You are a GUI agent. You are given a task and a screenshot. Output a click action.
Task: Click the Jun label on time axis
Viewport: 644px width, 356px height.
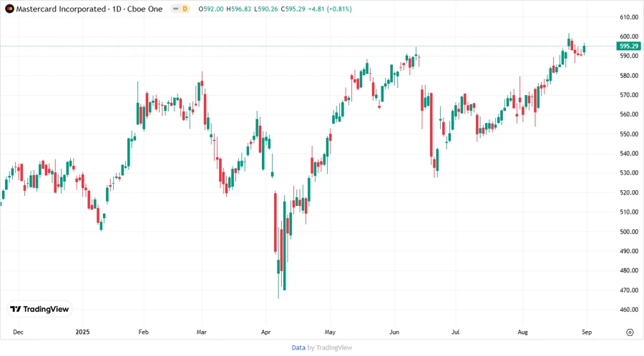(x=394, y=332)
